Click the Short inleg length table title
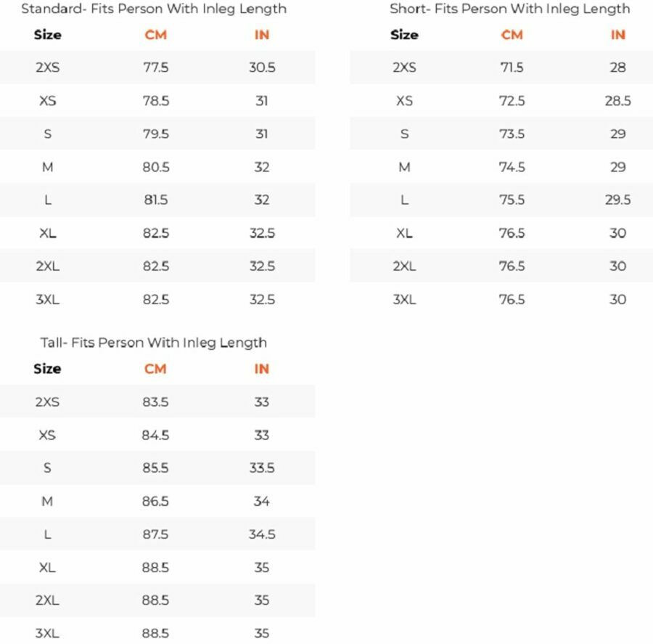This screenshot has height=644, width=653. pyautogui.click(x=510, y=9)
